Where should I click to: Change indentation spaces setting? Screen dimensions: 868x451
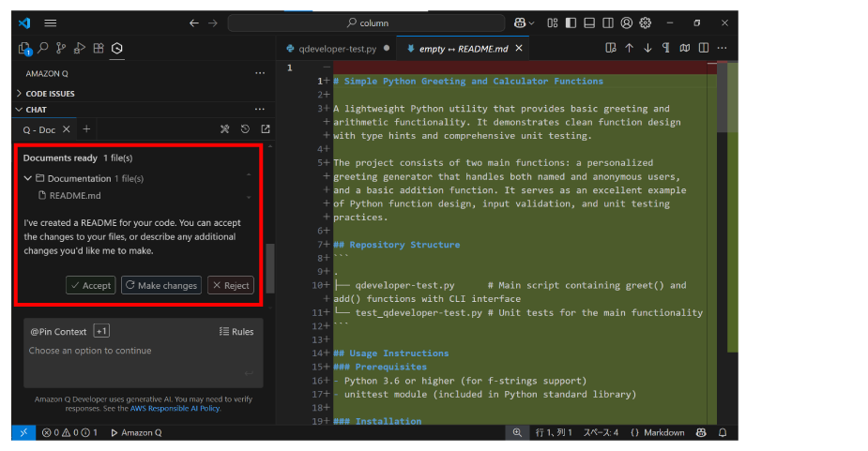tap(601, 433)
